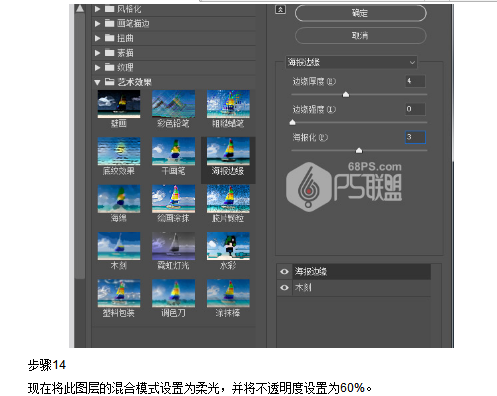Click the 边缘厚度 slider handle

346,95
